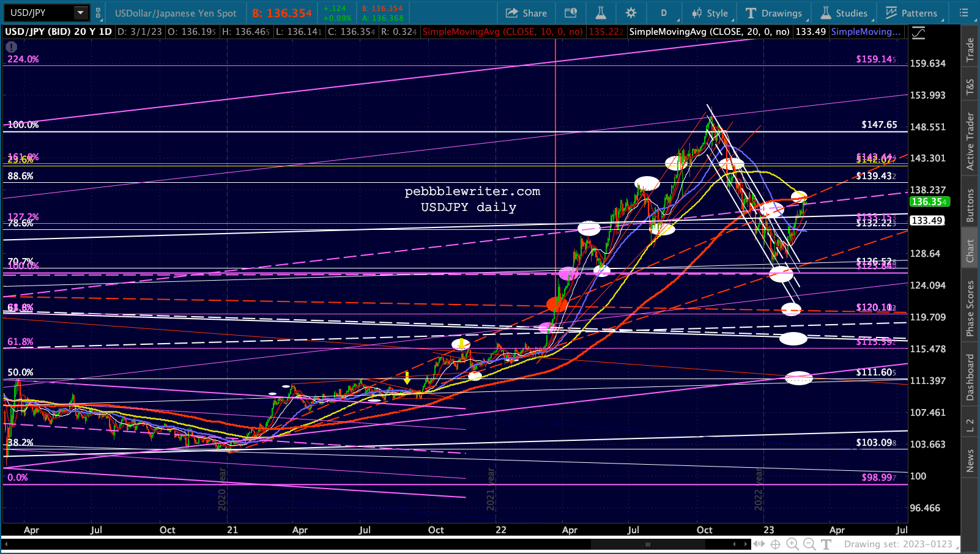The width and height of the screenshot is (980, 554).
Task: Open the USD/JPY symbol dropdown arrow
Action: tap(81, 13)
